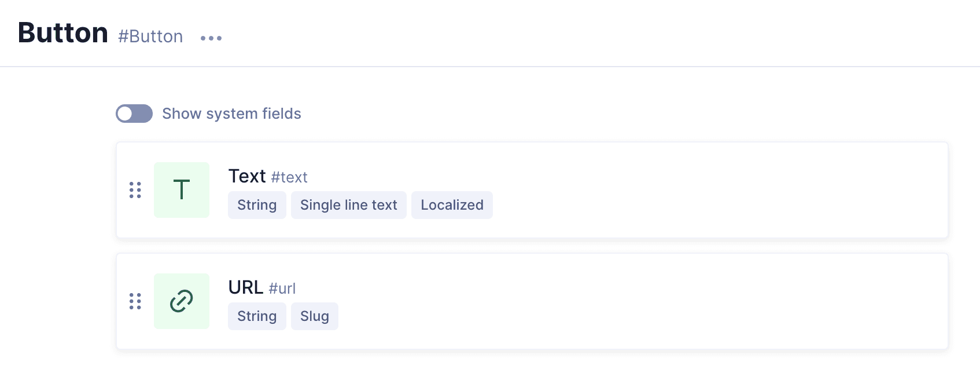This screenshot has width=980, height=380.
Task: Select the "Text" field name
Action: (x=247, y=176)
